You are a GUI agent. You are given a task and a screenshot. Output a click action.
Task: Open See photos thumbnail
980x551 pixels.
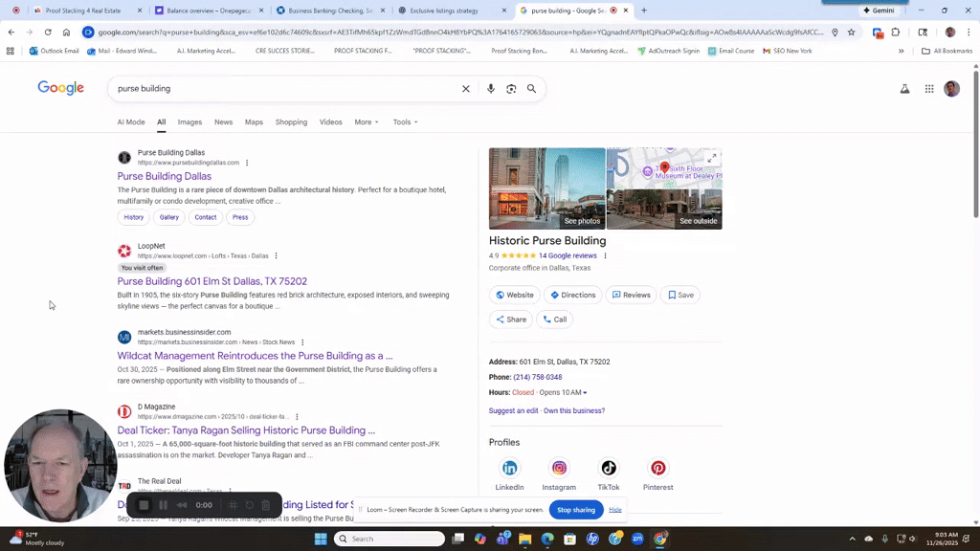[x=546, y=188]
